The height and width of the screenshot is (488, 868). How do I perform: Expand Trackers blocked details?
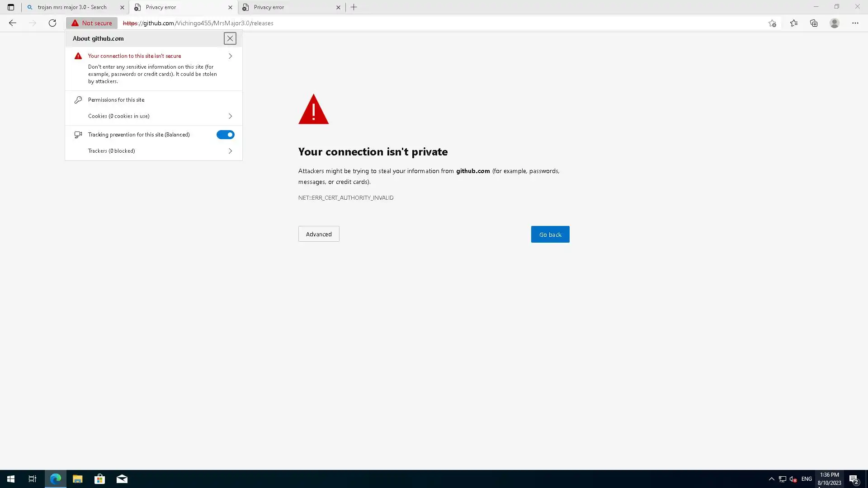[x=230, y=151]
